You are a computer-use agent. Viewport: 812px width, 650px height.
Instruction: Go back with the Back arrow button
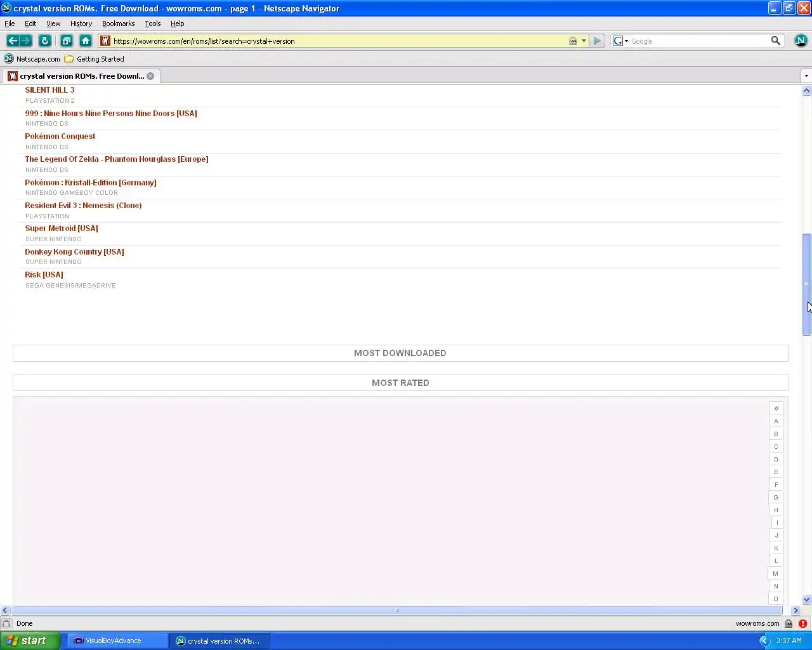[x=12, y=41]
